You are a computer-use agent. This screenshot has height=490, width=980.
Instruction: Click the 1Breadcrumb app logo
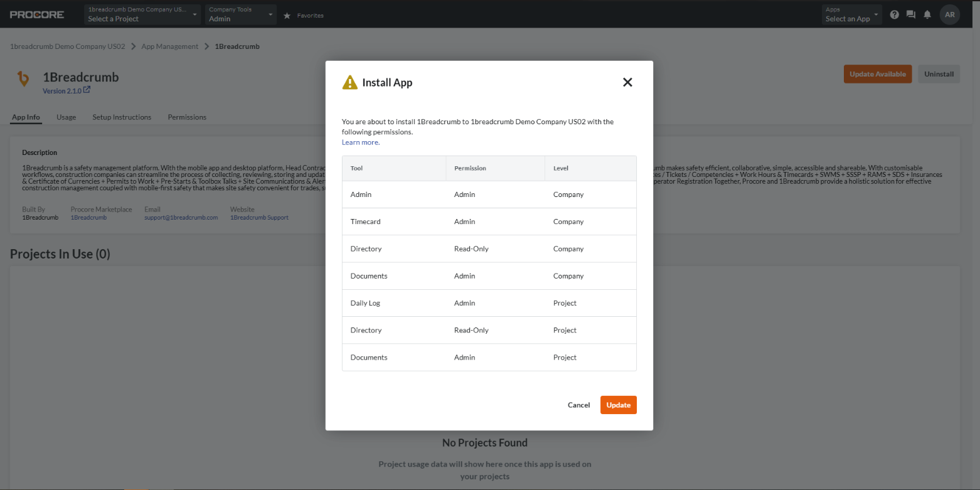click(23, 78)
